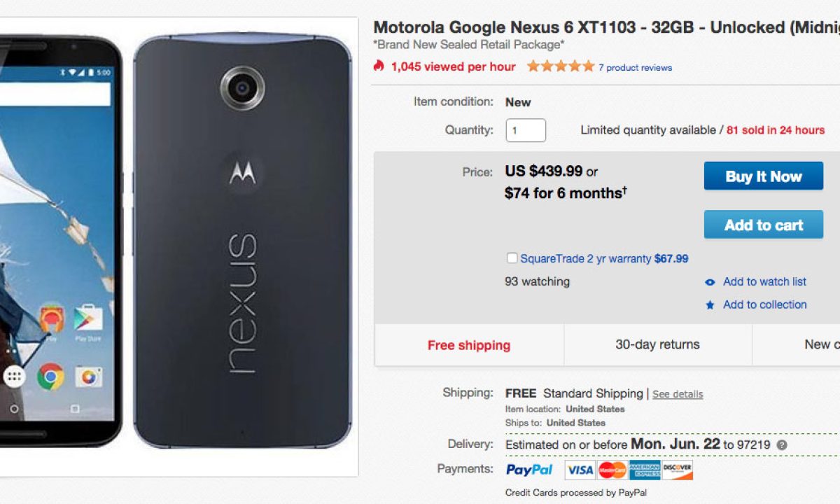The image size is (840, 504).
Task: Click the five-star rating icons
Action: [x=560, y=66]
